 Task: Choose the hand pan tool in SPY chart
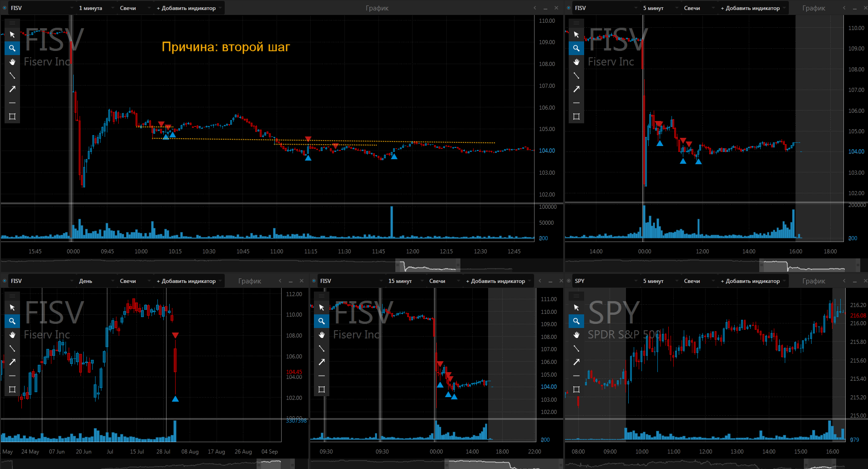[x=576, y=335]
